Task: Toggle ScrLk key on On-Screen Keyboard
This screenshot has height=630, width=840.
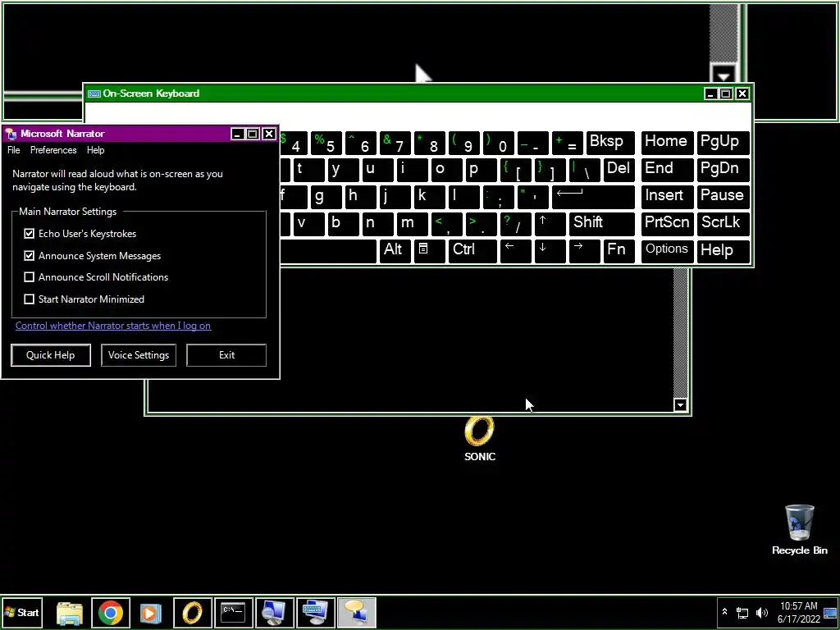Action: tap(724, 223)
